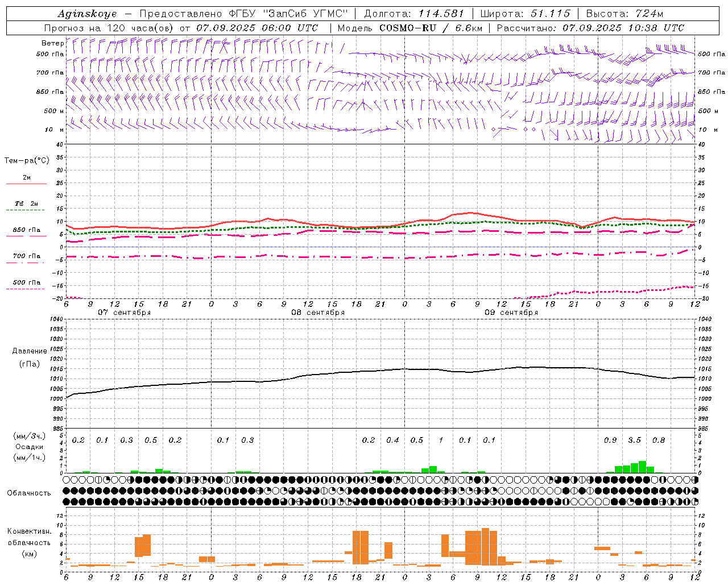Click the '500 гПа' label in temperature legend
Viewport: 728px width, 582px height.
click(27, 282)
